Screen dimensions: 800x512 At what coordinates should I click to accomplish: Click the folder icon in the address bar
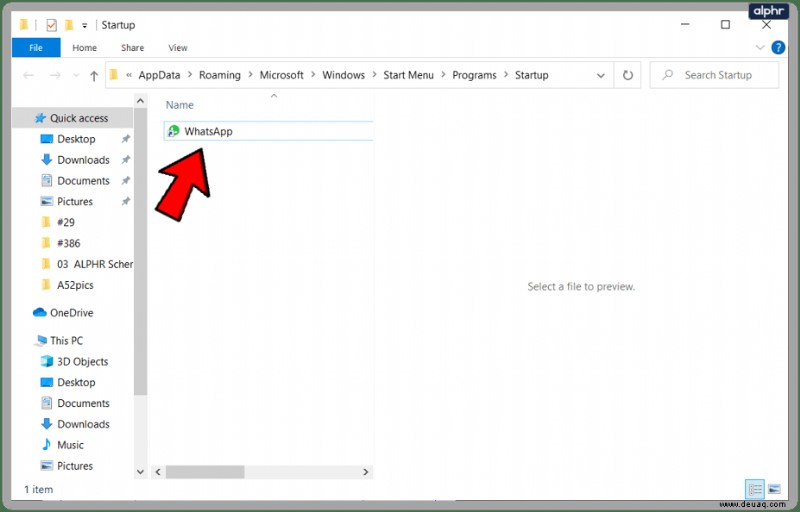click(114, 75)
